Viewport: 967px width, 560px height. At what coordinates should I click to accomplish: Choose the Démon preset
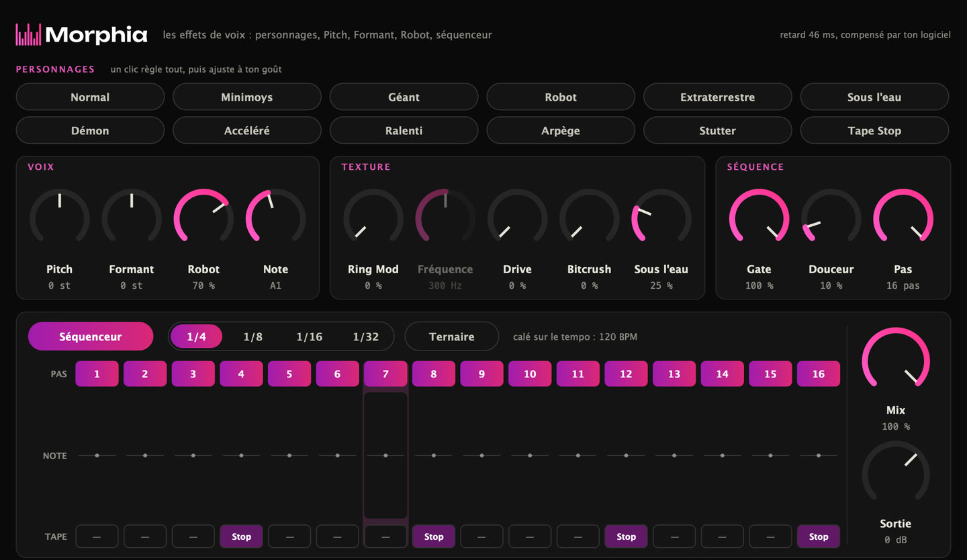pos(90,130)
